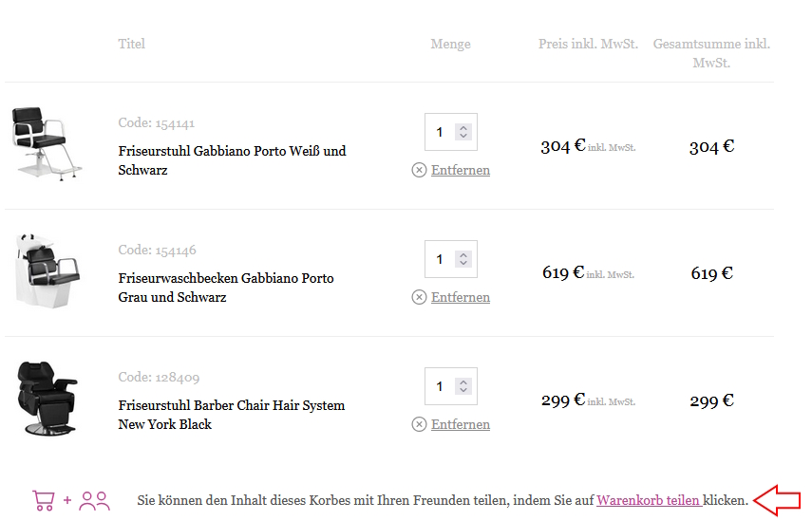The image size is (812, 521).
Task: Focus quantity field for Friseurstuhl Gabbiano Porto
Action: pos(441,132)
